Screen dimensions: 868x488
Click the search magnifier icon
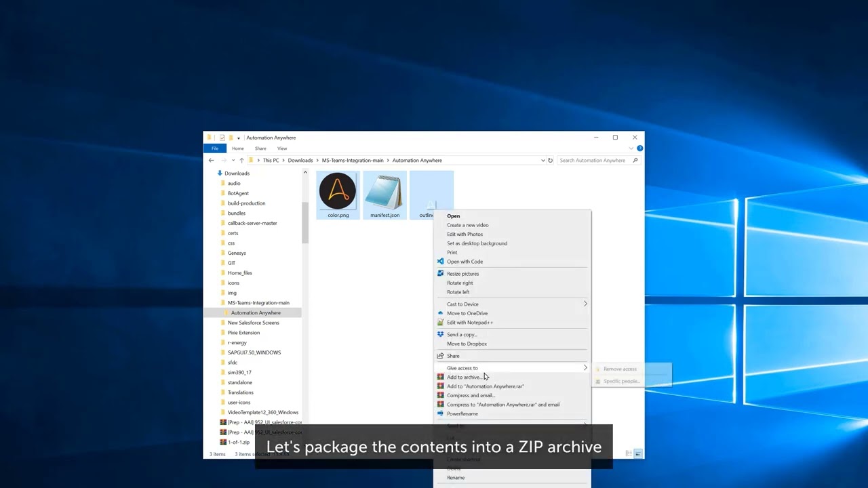point(635,161)
